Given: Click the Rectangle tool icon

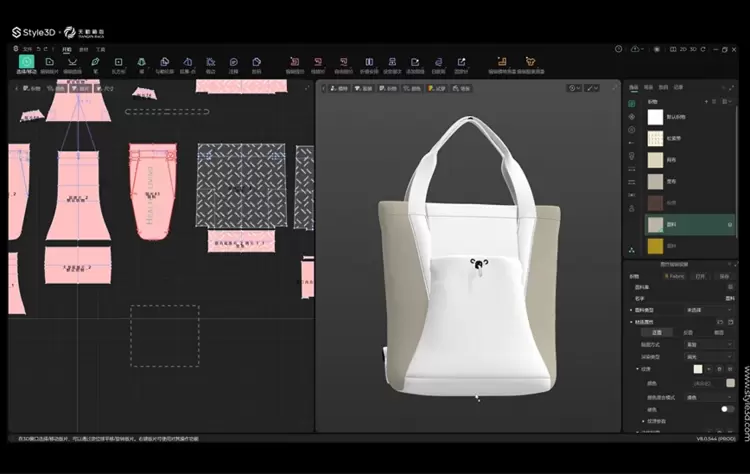Looking at the screenshot, I should click(x=119, y=64).
